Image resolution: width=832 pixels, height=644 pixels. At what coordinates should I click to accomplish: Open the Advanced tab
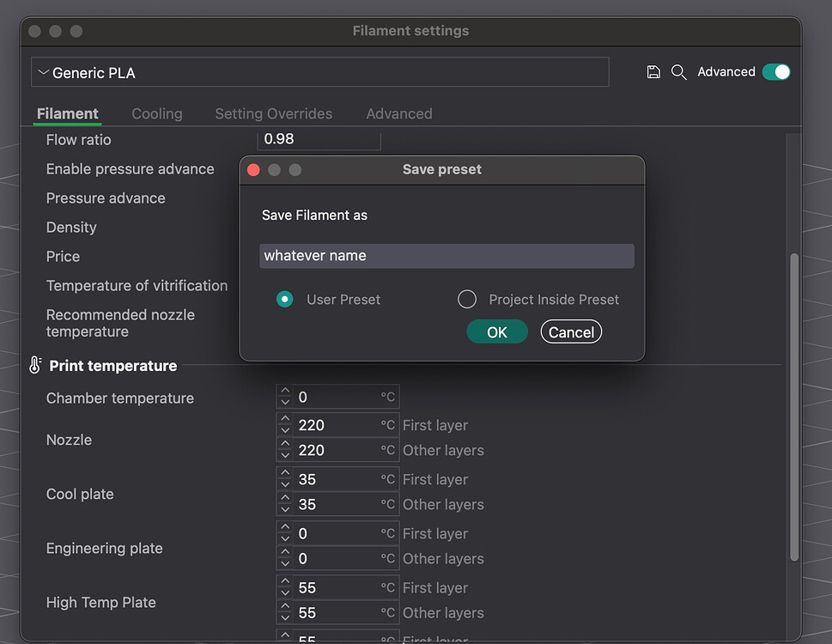click(x=399, y=113)
